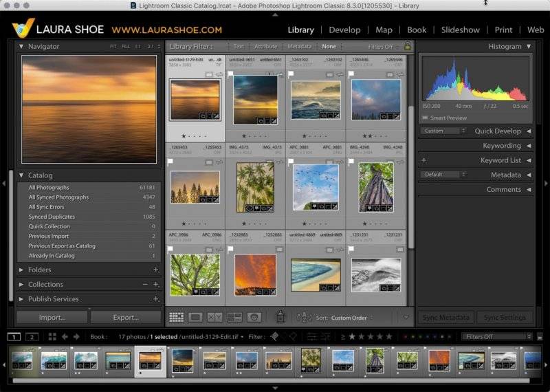This screenshot has height=392, width=550.
Task: Hide the top module picker using the arrow
Action: pos(275,14)
